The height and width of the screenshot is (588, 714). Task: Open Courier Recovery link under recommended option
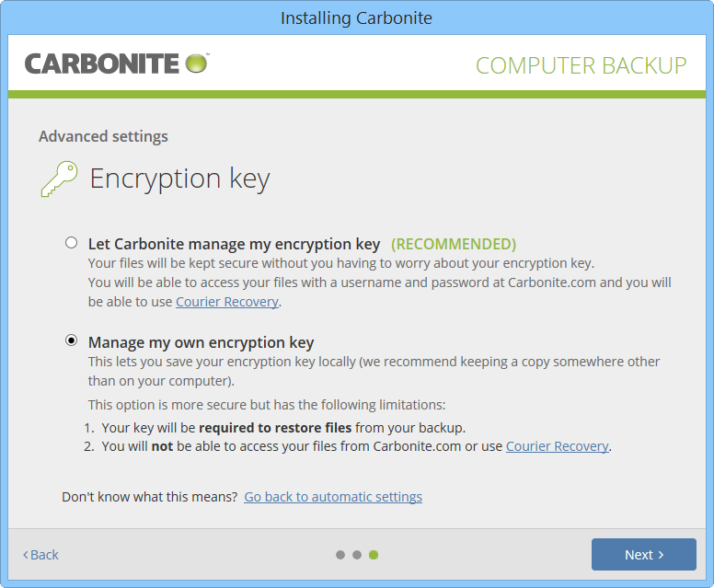(x=226, y=302)
